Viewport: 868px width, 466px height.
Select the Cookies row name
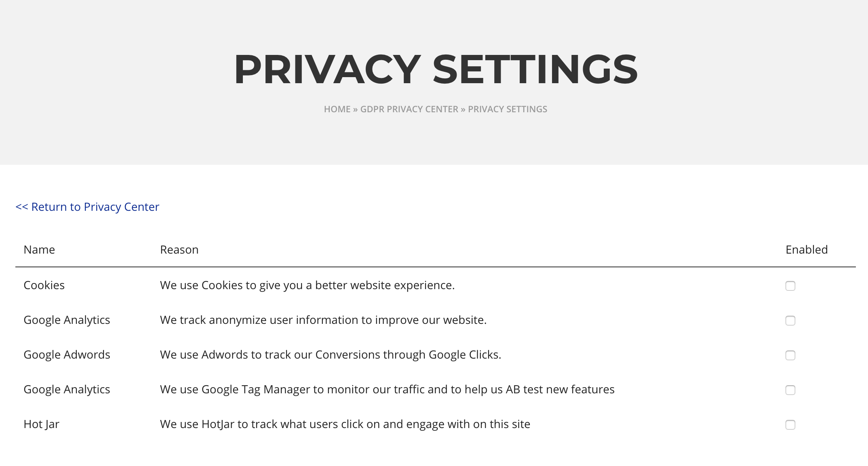click(44, 285)
